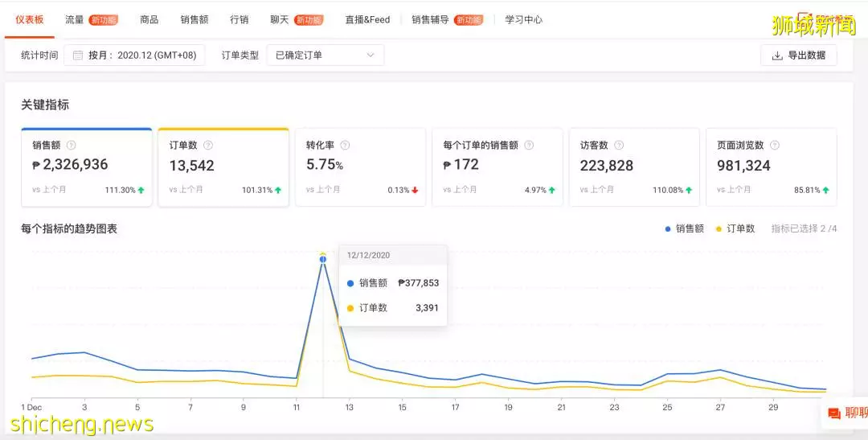Select the 访客数 metric card for chart
Viewport: 868px width, 440px height.
coord(634,167)
